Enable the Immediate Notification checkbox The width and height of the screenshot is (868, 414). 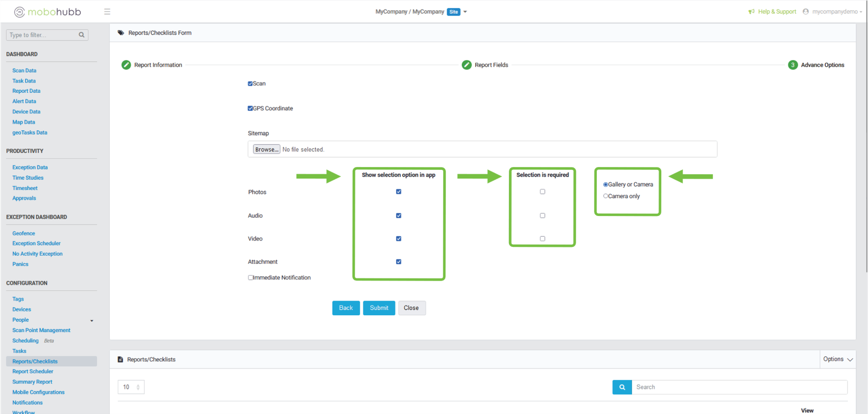tap(251, 277)
